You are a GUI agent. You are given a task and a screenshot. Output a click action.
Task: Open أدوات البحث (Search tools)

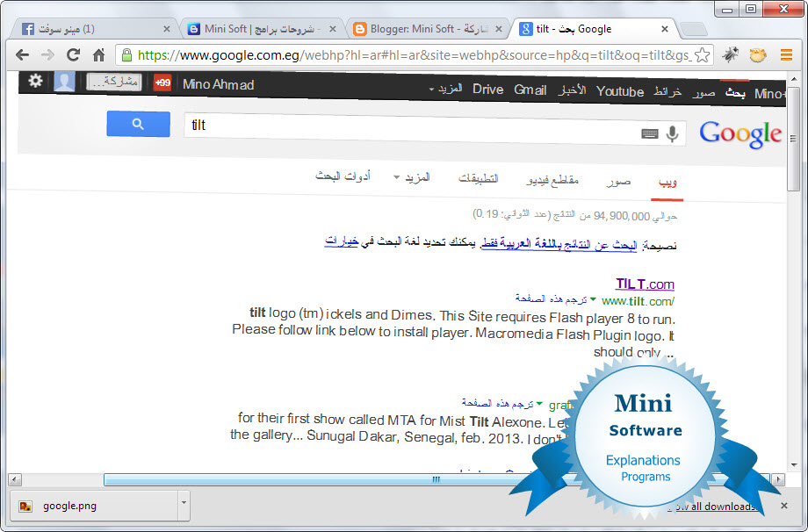[x=343, y=176]
